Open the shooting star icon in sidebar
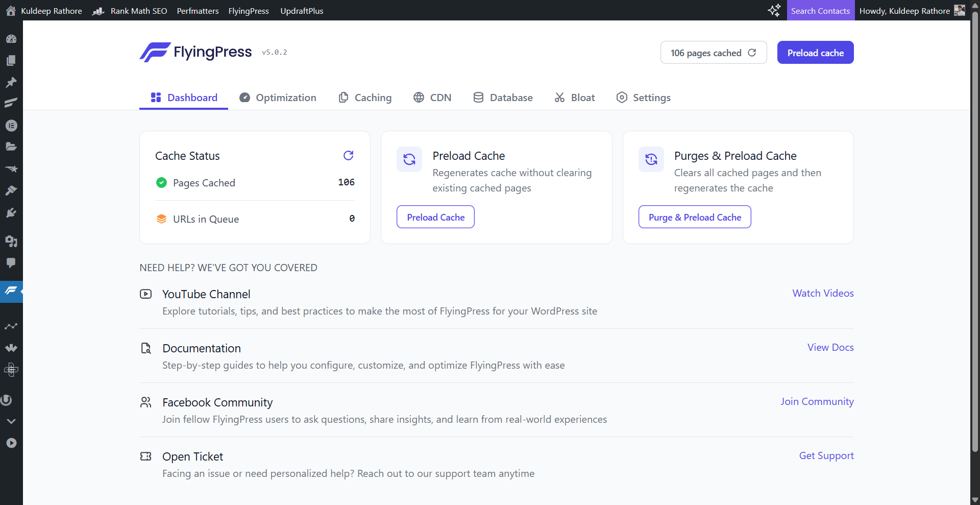980x505 pixels. (x=11, y=169)
